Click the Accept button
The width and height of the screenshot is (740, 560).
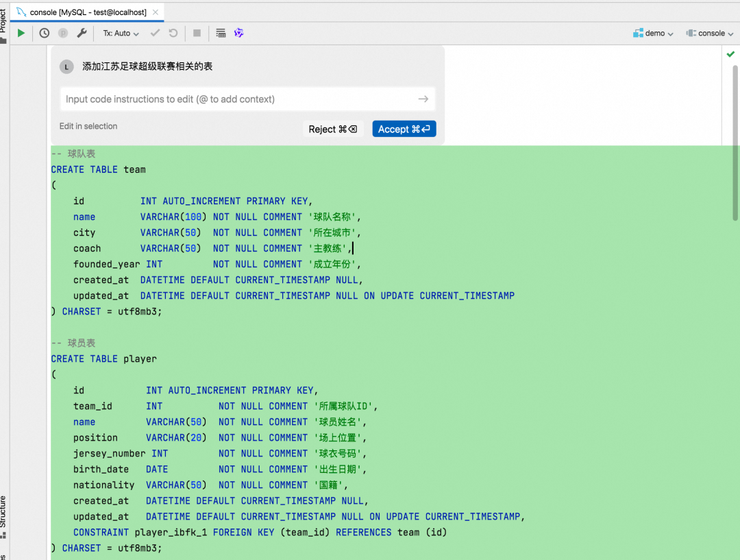click(404, 129)
